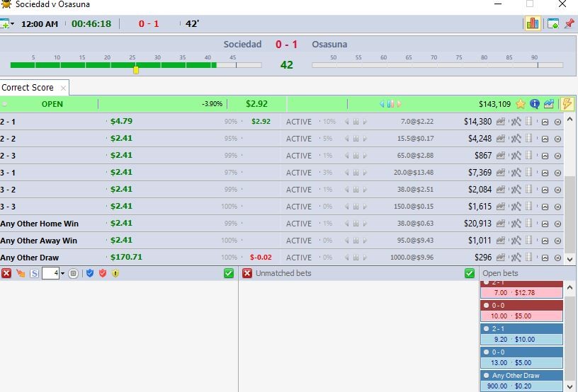This screenshot has width=578, height=392.
Task: Open the chart icon in the 2 - 1 row
Action: pos(501,122)
